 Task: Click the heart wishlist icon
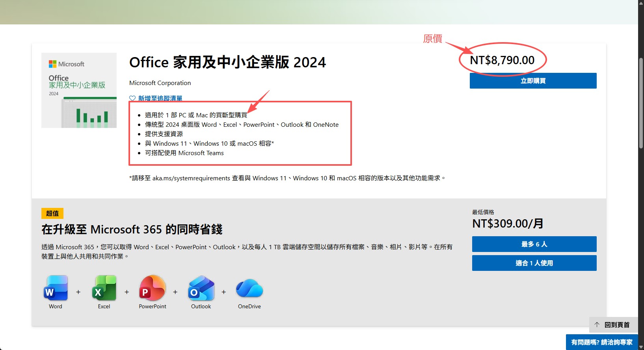tap(132, 98)
